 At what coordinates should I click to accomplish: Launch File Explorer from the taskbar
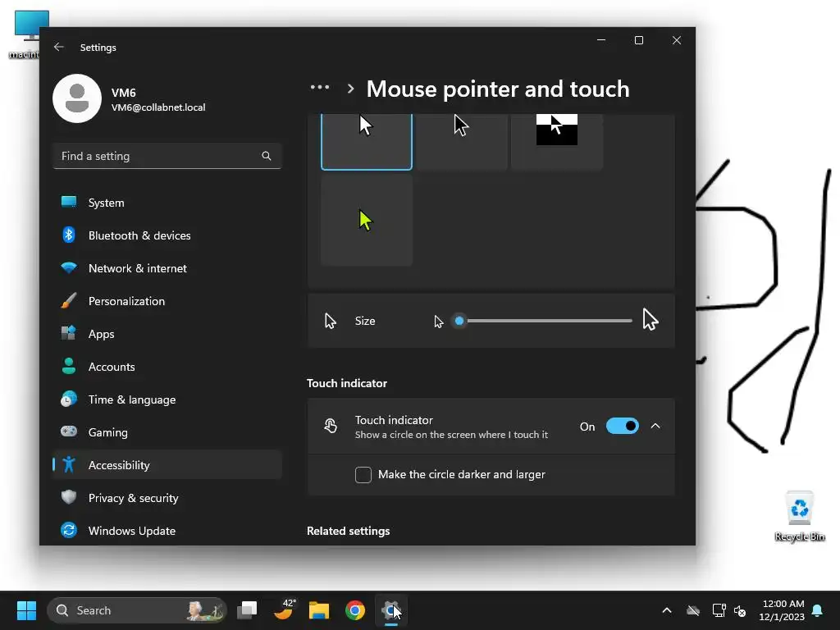[x=319, y=610]
